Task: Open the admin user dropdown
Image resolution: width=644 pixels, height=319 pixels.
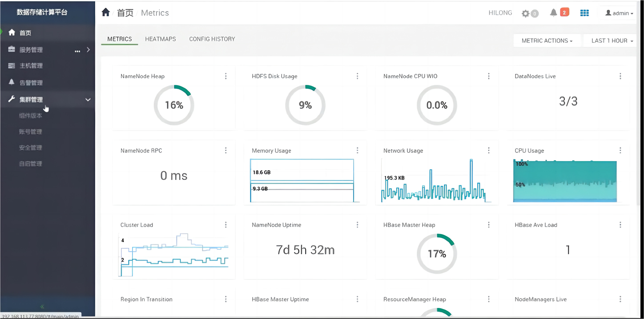Action: (x=619, y=13)
